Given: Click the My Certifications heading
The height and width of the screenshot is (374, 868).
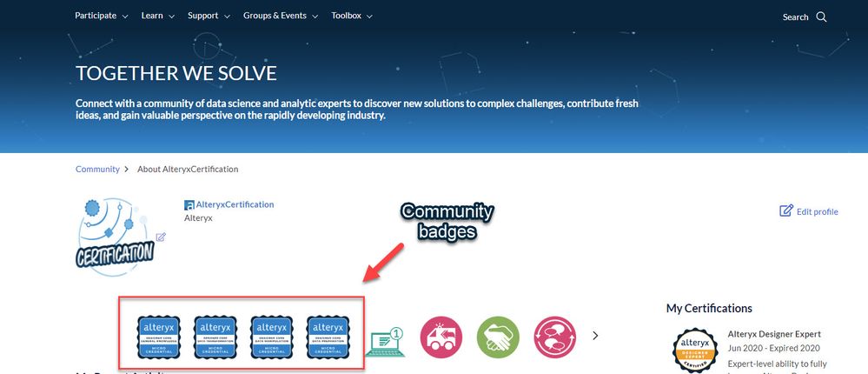Looking at the screenshot, I should (709, 309).
